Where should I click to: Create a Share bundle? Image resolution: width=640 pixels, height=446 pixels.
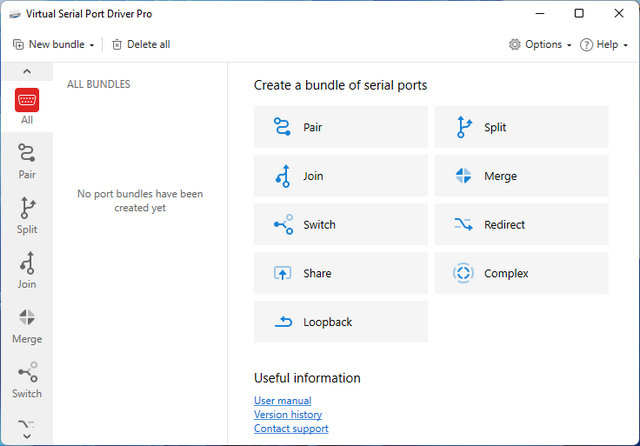pos(341,273)
